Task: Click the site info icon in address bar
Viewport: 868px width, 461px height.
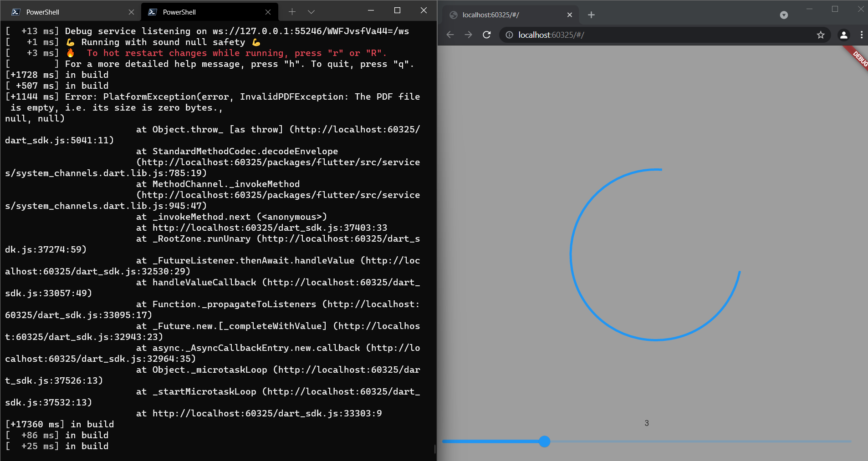Action: (509, 35)
